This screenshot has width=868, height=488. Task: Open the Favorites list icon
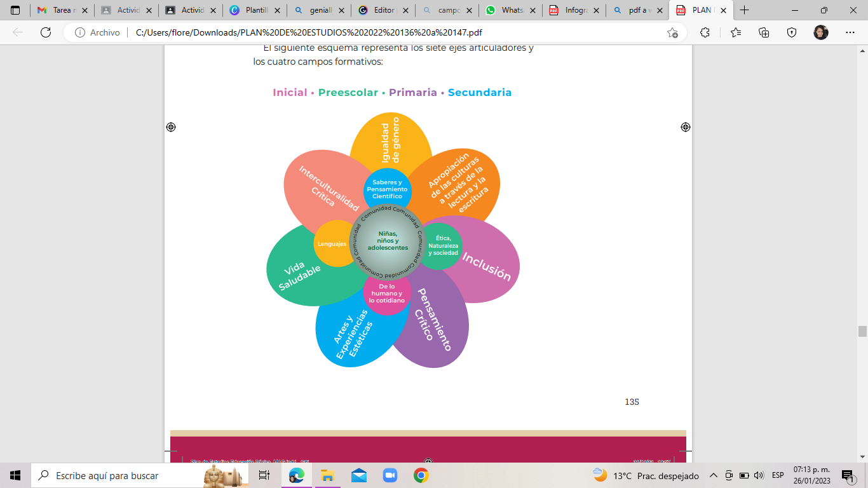coord(736,32)
